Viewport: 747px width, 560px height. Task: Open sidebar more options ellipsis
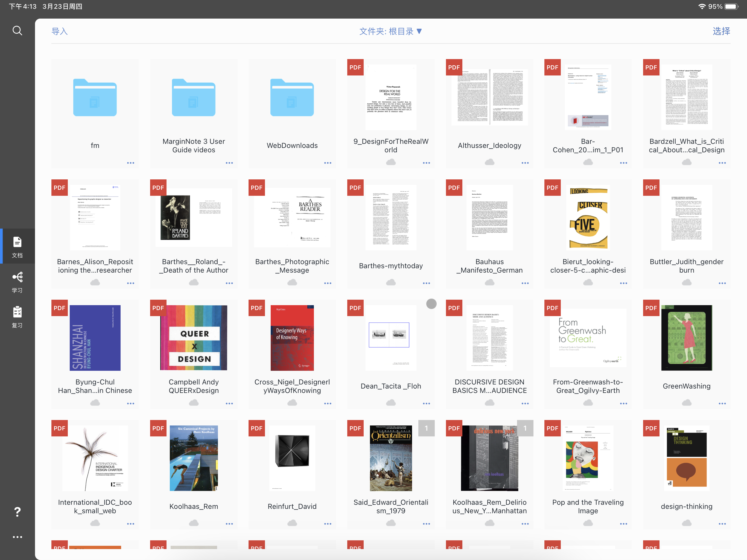(x=17, y=537)
